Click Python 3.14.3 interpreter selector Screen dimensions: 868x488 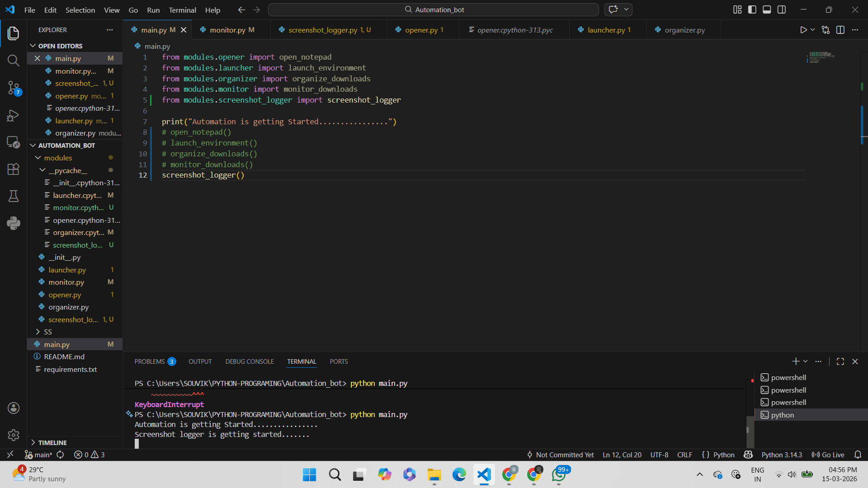click(x=782, y=455)
